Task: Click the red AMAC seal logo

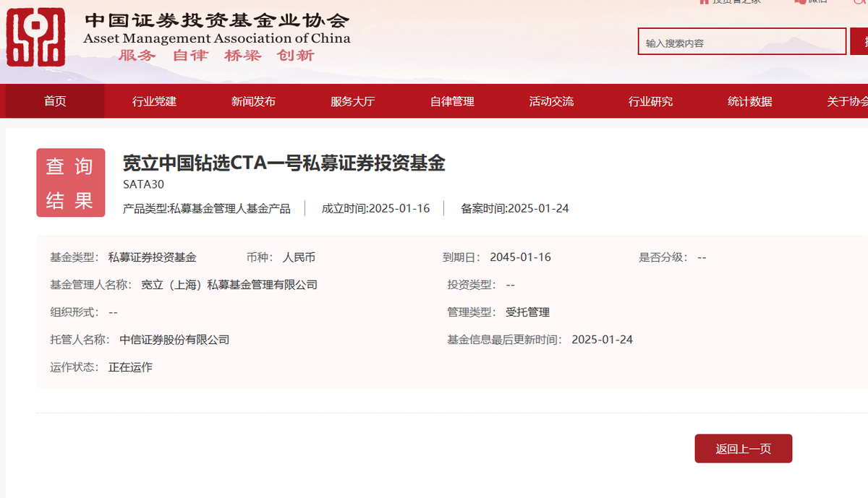Action: click(35, 37)
